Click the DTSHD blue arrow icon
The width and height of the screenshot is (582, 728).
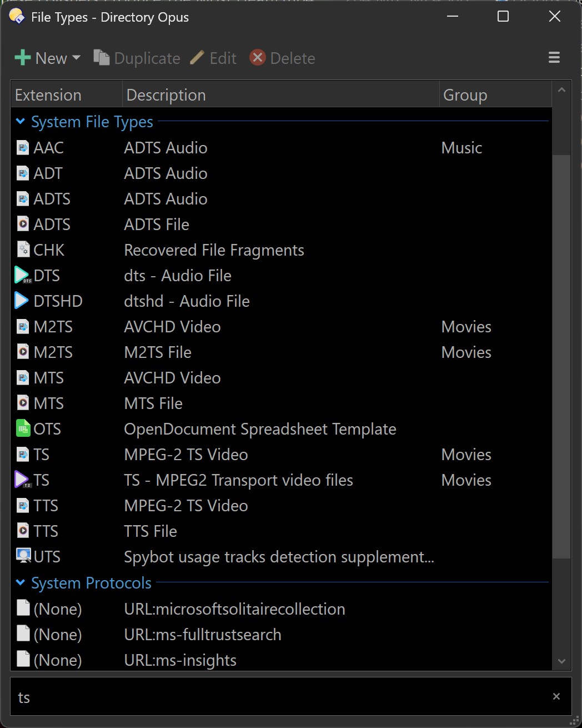tap(22, 301)
